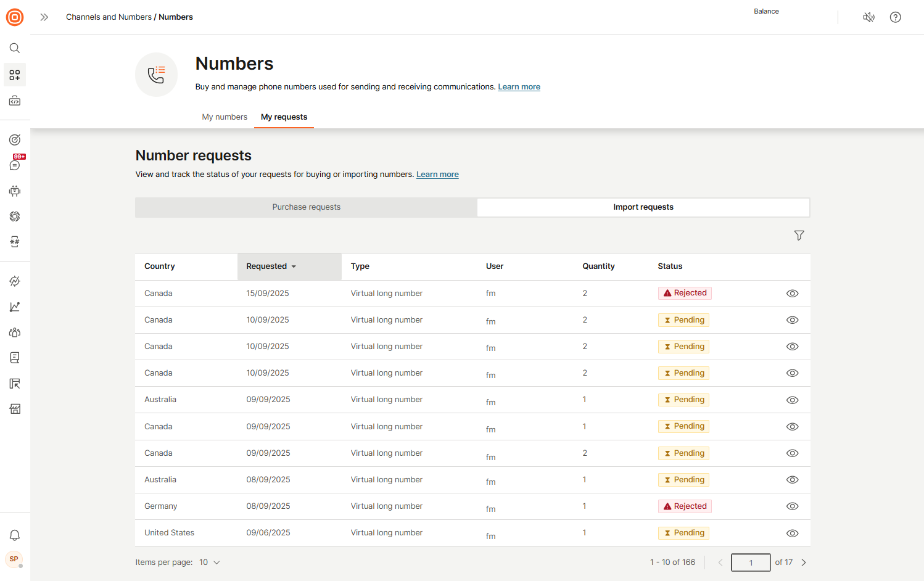
Task: Expand the sidebar with double chevron
Action: 44,17
